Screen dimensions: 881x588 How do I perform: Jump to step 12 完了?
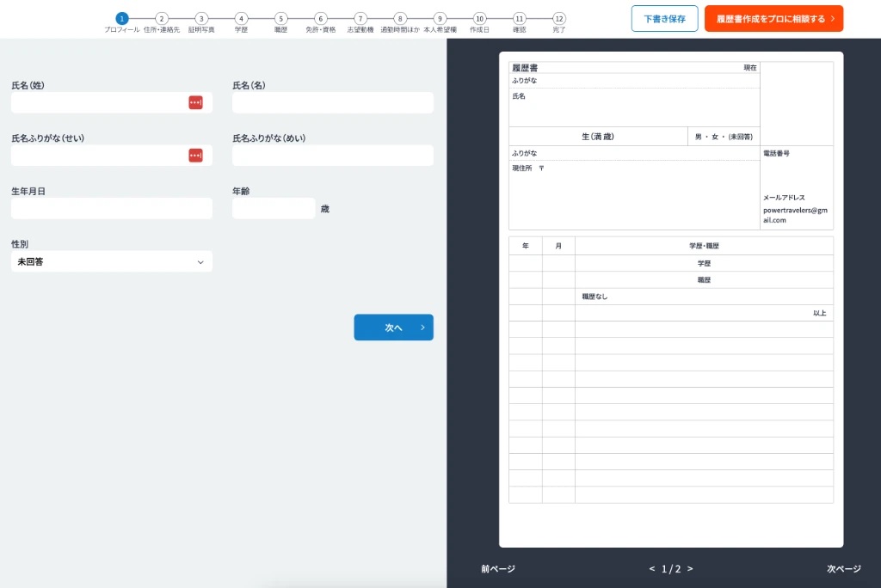pos(559,18)
